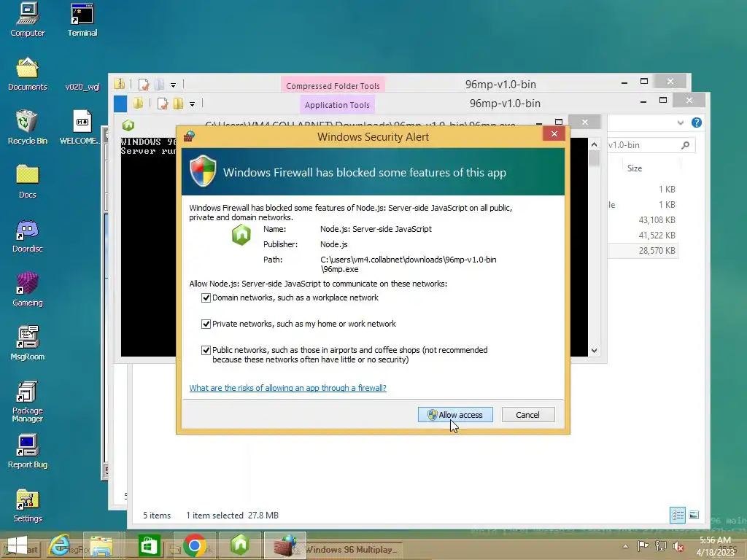747x560 pixels.
Task: Select the file row sized 43,108 KB
Action: pyautogui.click(x=642, y=220)
